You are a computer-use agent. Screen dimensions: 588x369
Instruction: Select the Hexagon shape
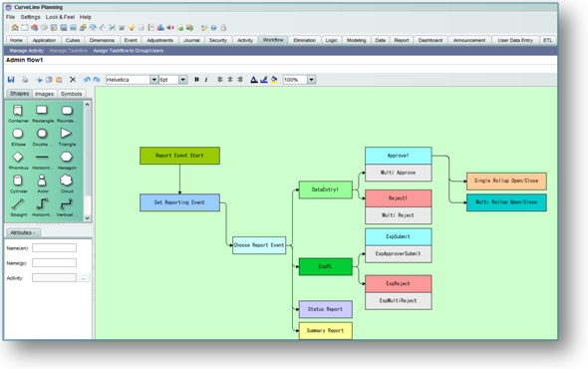click(x=67, y=161)
